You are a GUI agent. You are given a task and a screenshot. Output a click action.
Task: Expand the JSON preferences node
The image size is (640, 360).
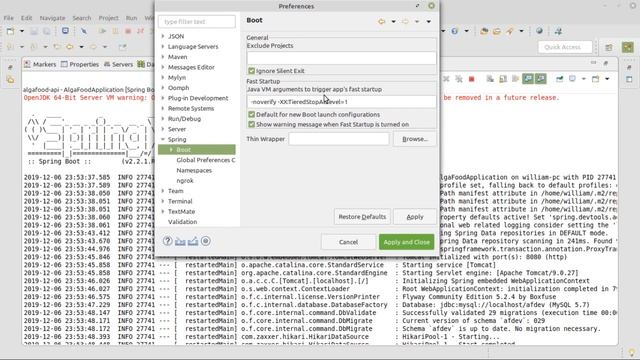[163, 36]
